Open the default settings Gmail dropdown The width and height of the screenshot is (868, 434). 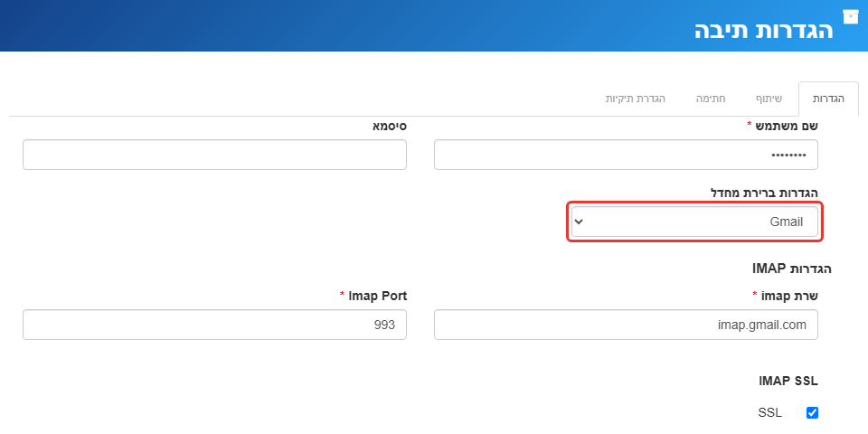point(694,222)
